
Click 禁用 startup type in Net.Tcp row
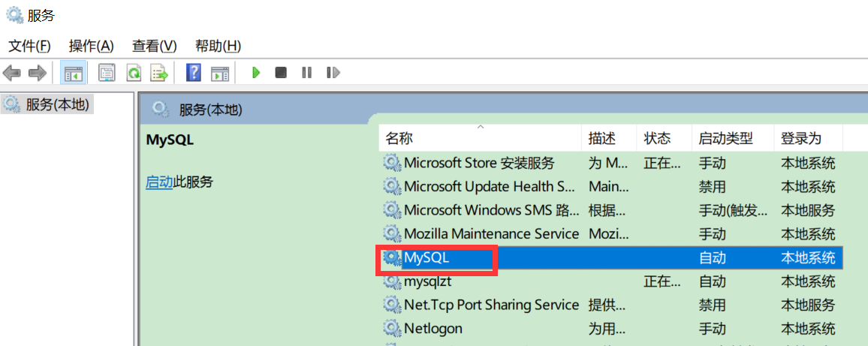pyautogui.click(x=712, y=305)
